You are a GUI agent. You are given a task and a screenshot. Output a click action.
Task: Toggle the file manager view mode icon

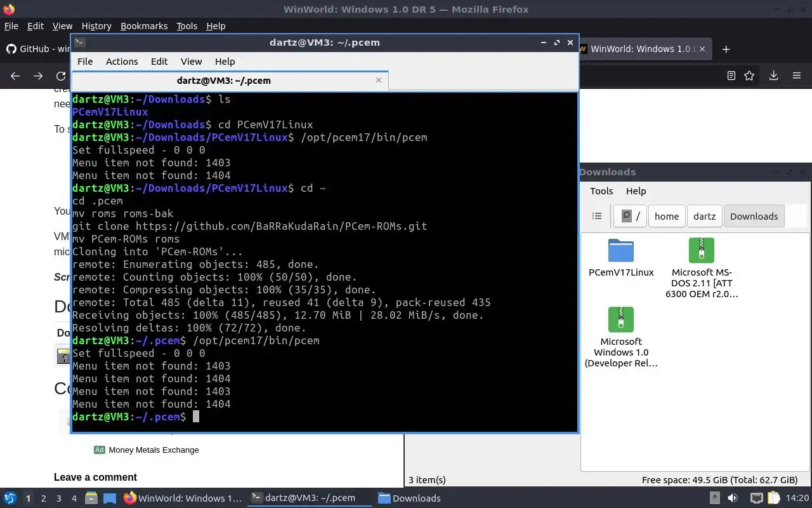(597, 216)
